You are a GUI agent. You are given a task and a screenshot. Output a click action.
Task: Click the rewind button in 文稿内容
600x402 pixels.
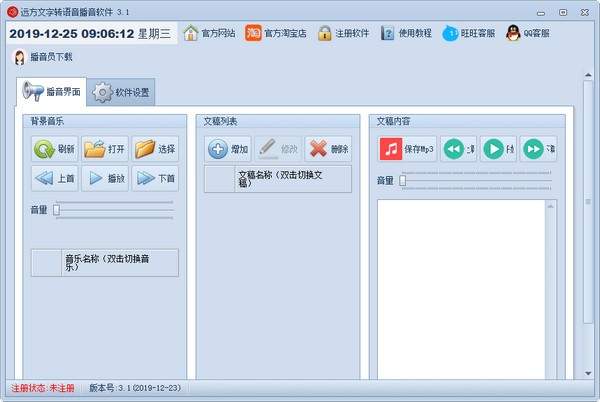point(458,150)
